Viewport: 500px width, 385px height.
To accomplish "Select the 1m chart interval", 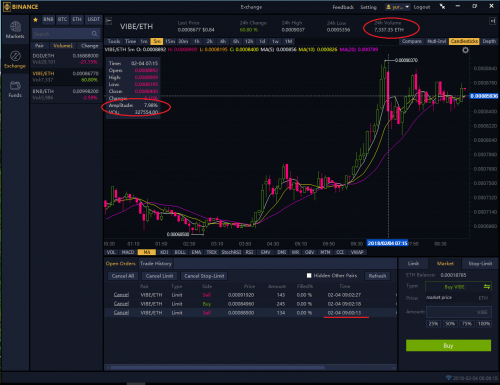I will point(144,41).
